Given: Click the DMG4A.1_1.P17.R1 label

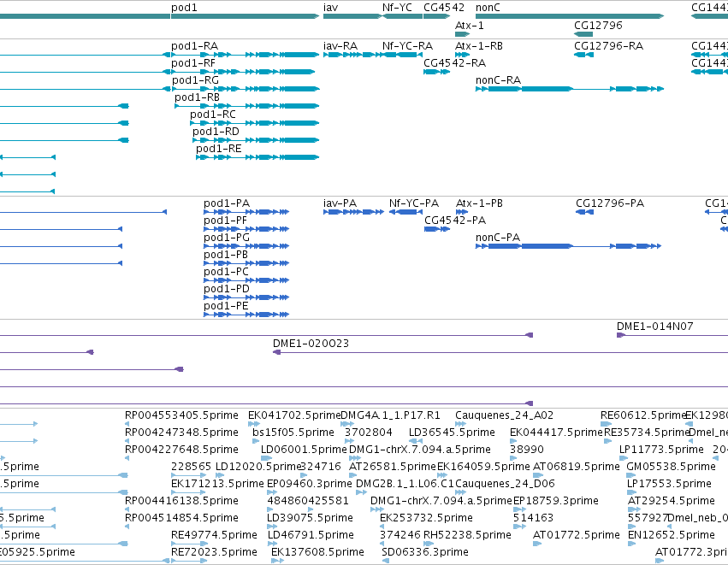Looking at the screenshot, I should (390, 415).
